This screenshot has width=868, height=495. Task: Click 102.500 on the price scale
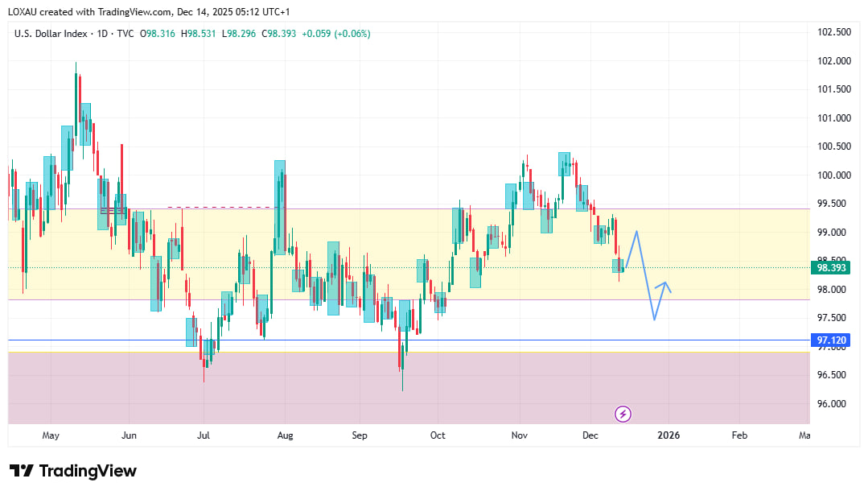tap(833, 32)
